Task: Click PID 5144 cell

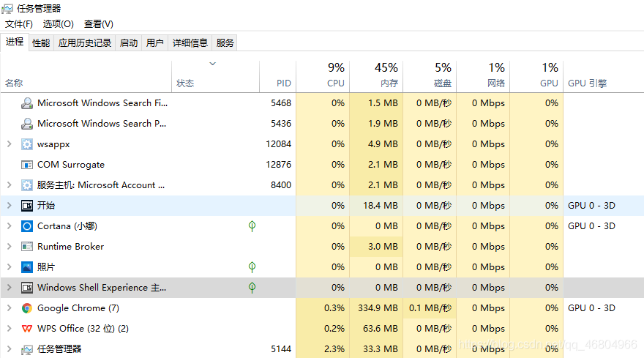Action: pos(281,349)
